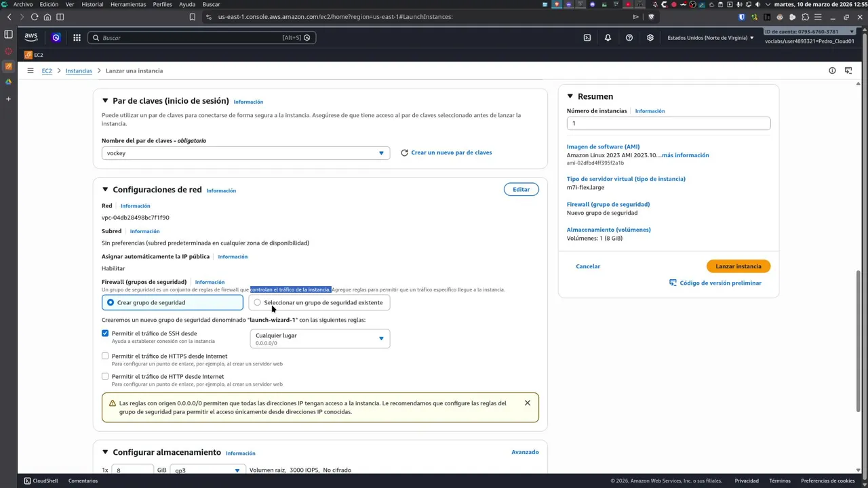Uncheck 'Permitir el tráfico de SSH desde'
868x488 pixels.
[105, 333]
